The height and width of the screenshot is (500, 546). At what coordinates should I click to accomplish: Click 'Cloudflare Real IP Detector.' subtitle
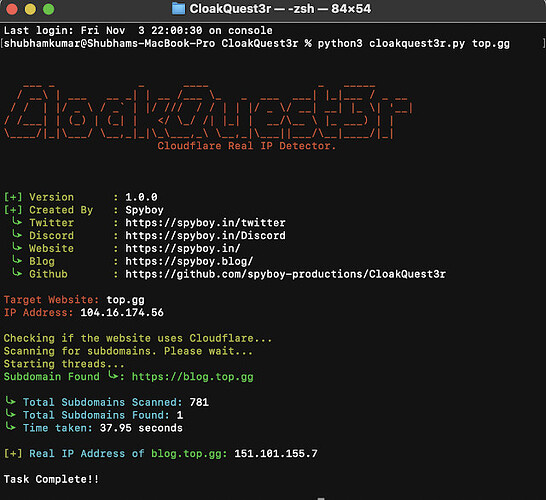(x=247, y=146)
